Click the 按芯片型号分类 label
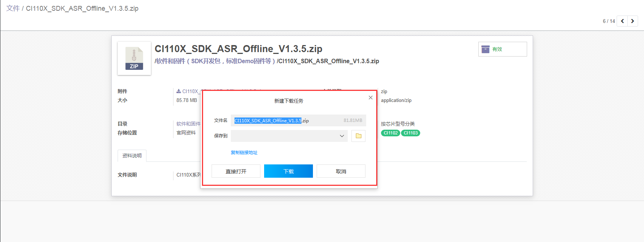Screen dimensions: 644x242 pyautogui.click(x=398, y=124)
